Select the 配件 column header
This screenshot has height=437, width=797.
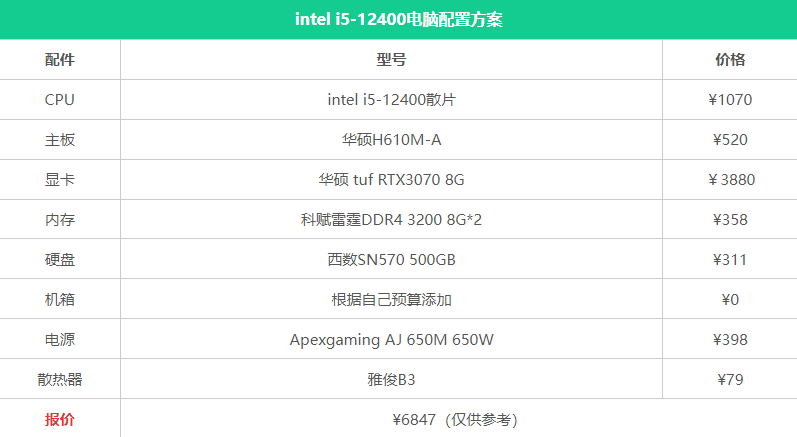[x=59, y=59]
